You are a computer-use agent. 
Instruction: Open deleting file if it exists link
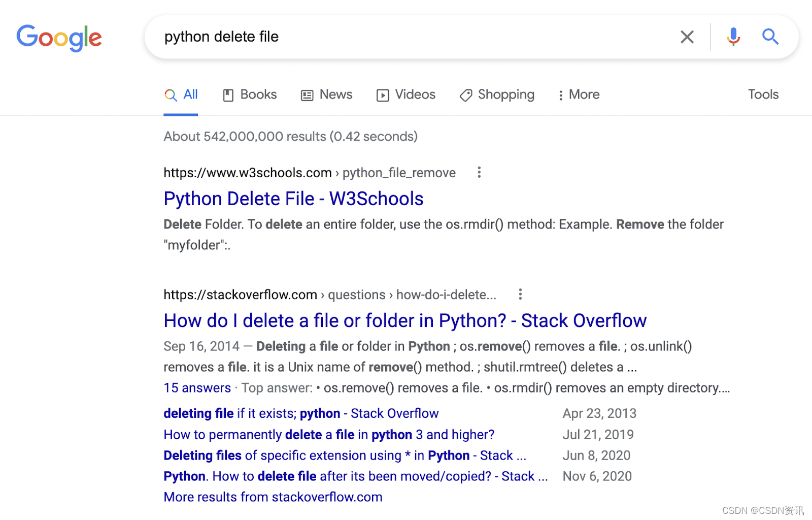pyautogui.click(x=301, y=414)
